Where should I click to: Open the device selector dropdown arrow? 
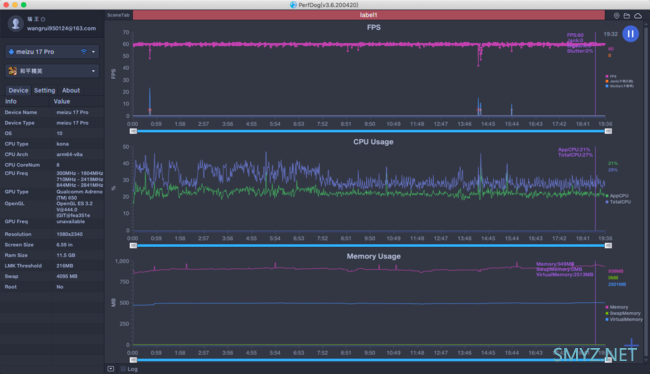93,52
